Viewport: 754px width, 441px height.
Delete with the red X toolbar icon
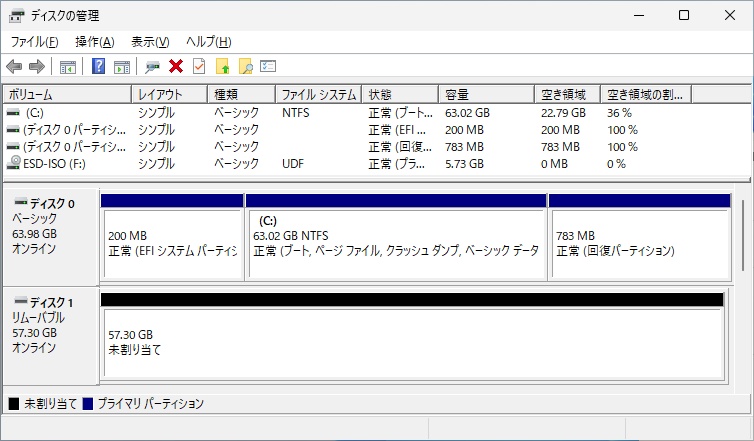(x=176, y=66)
